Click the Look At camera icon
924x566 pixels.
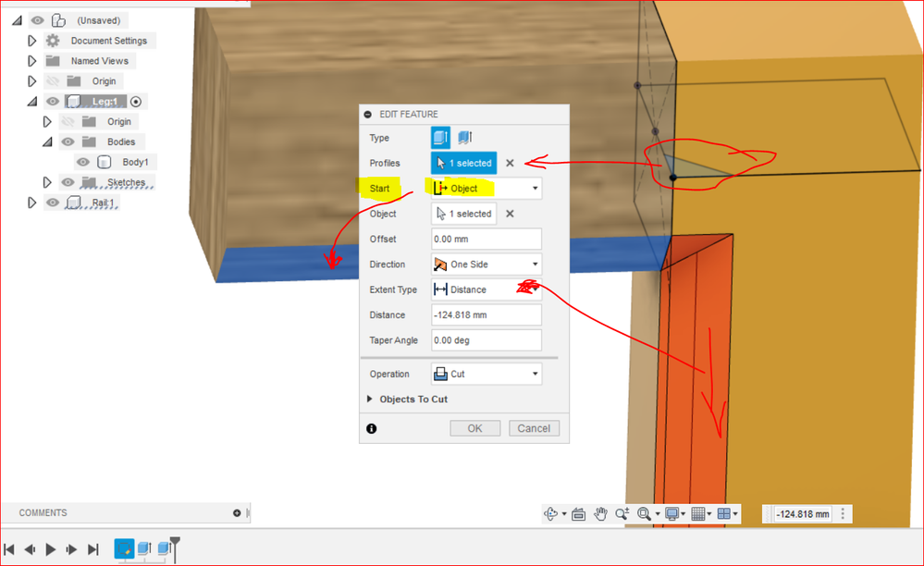click(579, 514)
